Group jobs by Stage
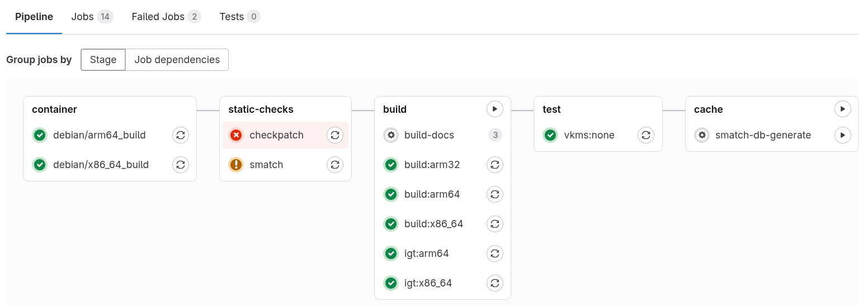The height and width of the screenshot is (306, 868). tap(103, 60)
